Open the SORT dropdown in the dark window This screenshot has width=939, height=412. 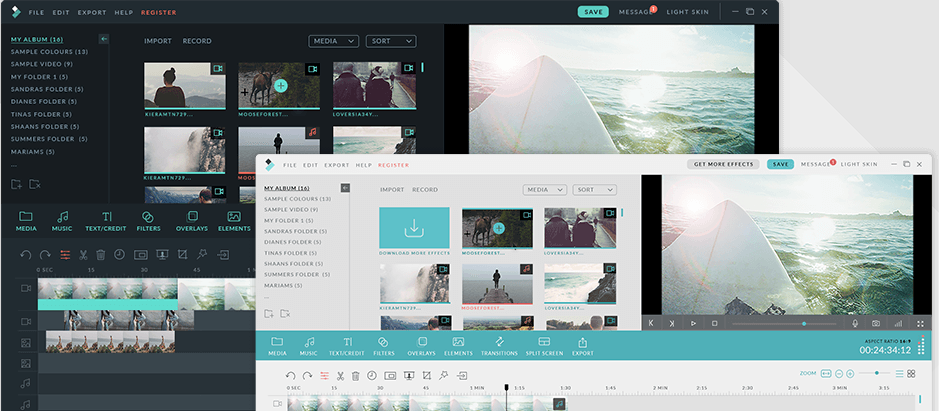(x=391, y=41)
